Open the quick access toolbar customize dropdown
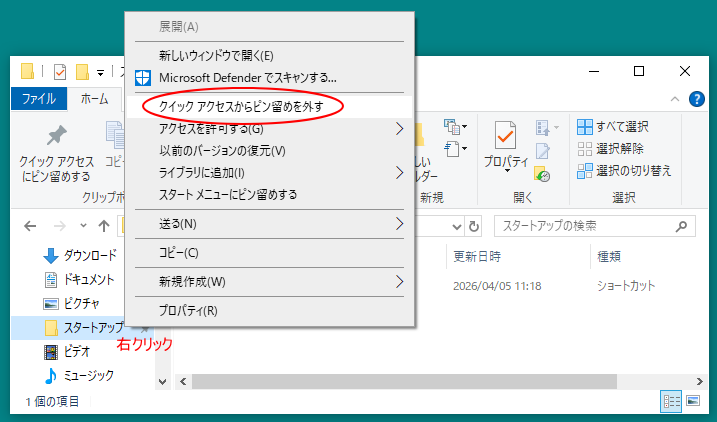 100,72
